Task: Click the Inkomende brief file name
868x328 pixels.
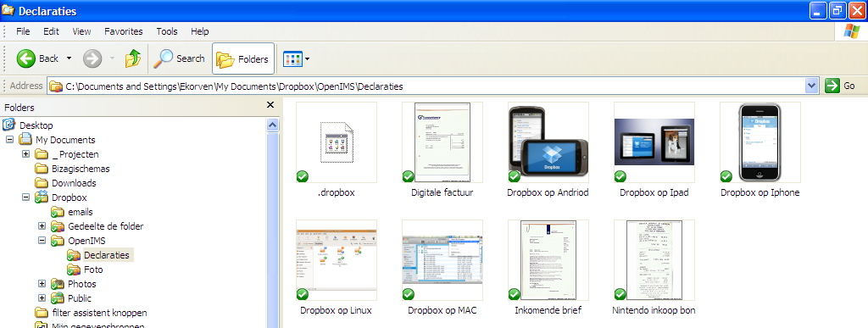Action: click(x=548, y=310)
